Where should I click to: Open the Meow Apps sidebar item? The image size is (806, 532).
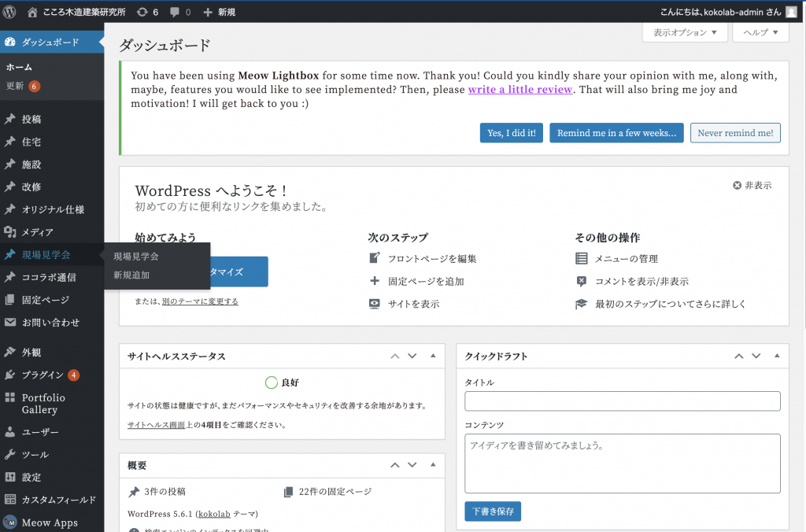[x=49, y=523]
